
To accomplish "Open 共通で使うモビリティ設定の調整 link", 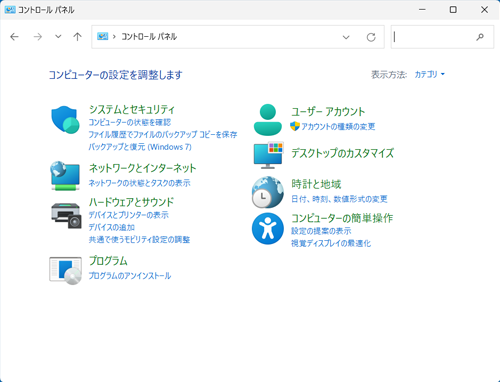I will pos(139,239).
